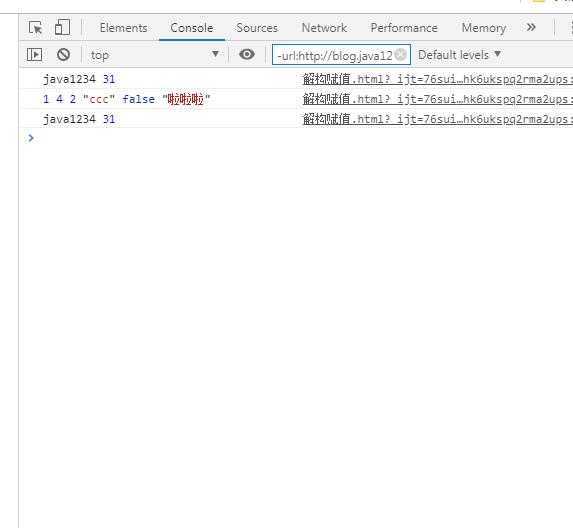Open the Performance tab
The width and height of the screenshot is (573, 528).
click(404, 28)
